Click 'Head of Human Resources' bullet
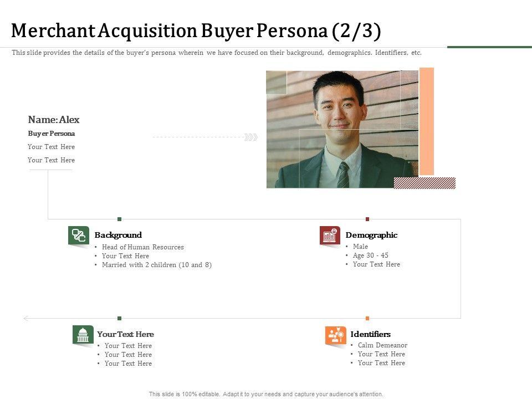Screen dimensions: 532x399 [x=143, y=247]
